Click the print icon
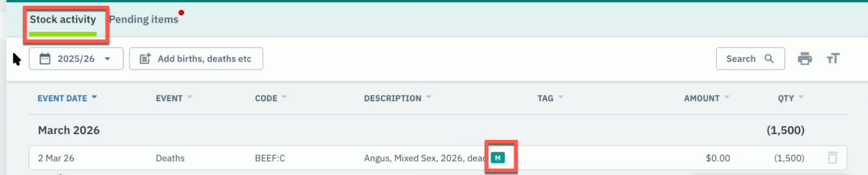The width and height of the screenshot is (868, 175). tap(805, 58)
